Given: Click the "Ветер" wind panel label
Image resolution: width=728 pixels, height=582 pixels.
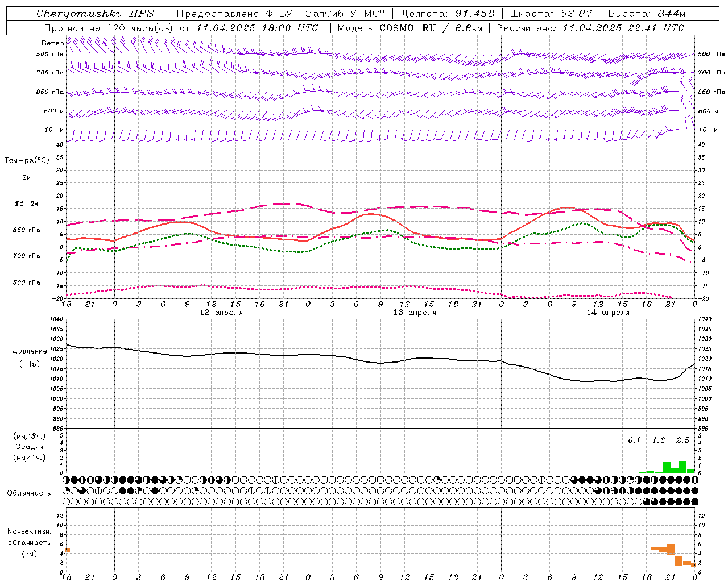Looking at the screenshot, I should point(53,43).
